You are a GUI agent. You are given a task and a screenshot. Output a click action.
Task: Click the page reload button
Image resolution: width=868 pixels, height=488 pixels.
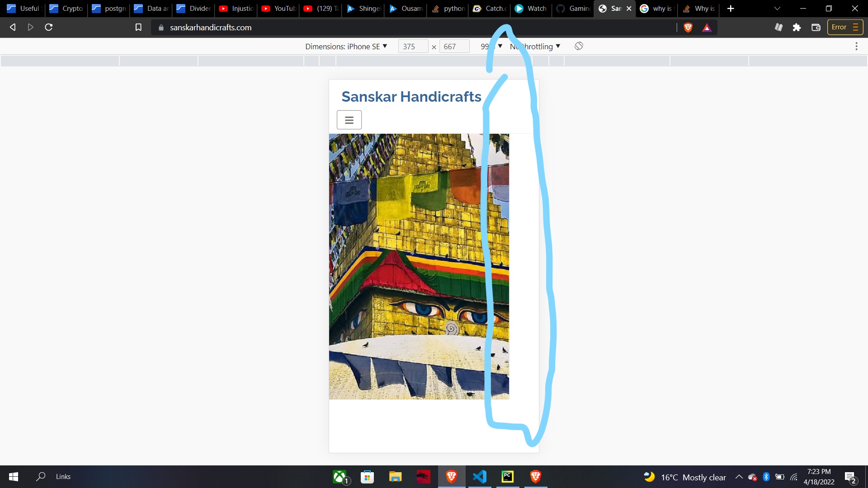pos(49,28)
